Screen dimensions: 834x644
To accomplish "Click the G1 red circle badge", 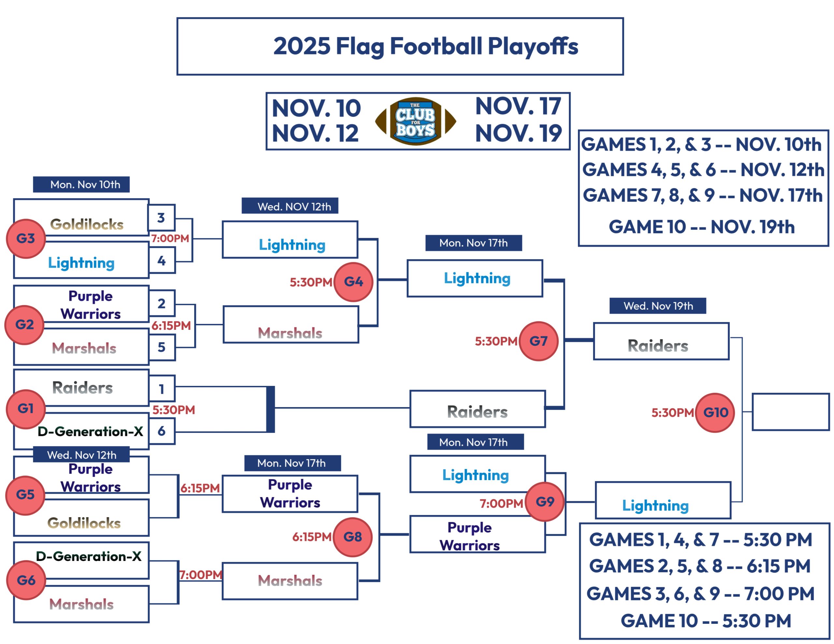I will (x=26, y=409).
